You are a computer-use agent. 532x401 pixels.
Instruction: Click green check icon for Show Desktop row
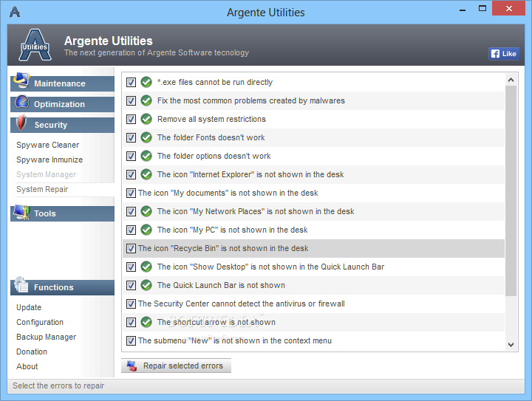(146, 267)
